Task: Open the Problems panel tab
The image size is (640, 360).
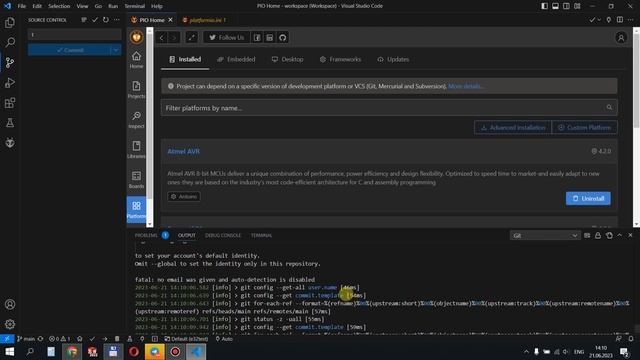Action: pyautogui.click(x=146, y=236)
